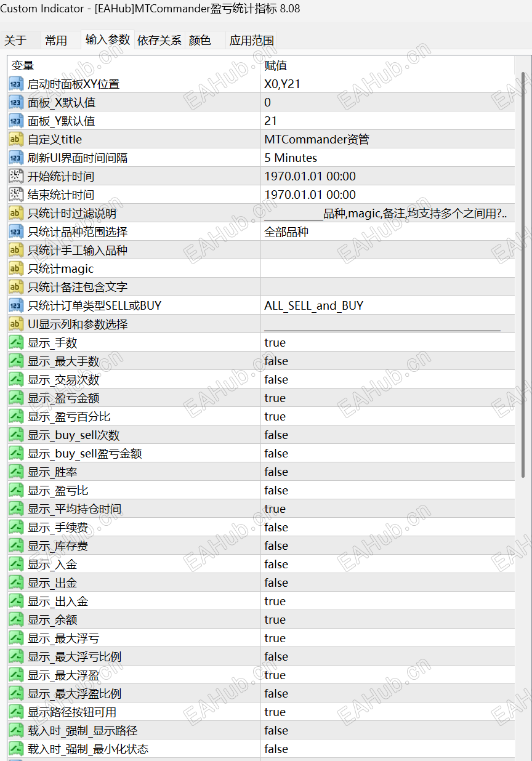532x761 pixels.
Task: Click the string icon beside UI显示列和参数选择
Action: [x=17, y=324]
